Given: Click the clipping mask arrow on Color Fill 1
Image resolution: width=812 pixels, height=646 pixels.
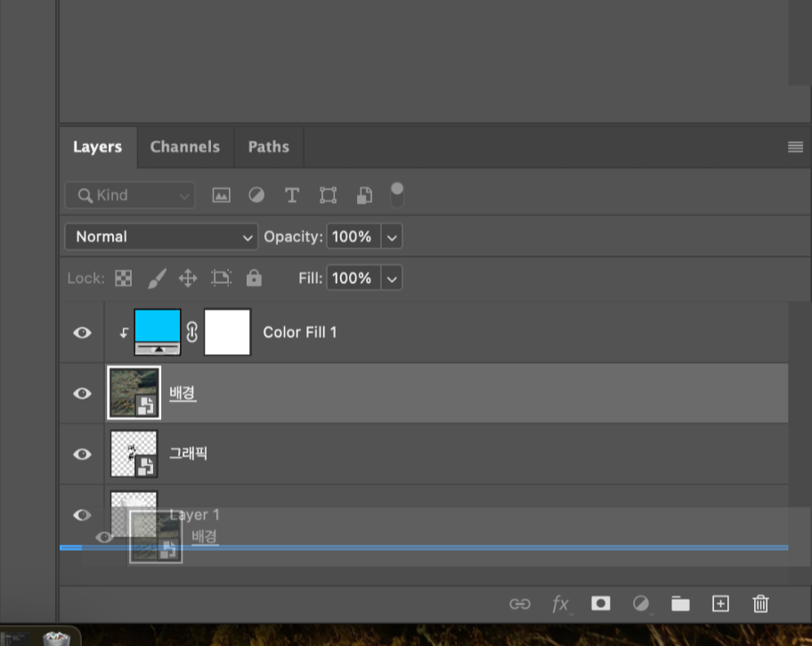Looking at the screenshot, I should [x=124, y=332].
